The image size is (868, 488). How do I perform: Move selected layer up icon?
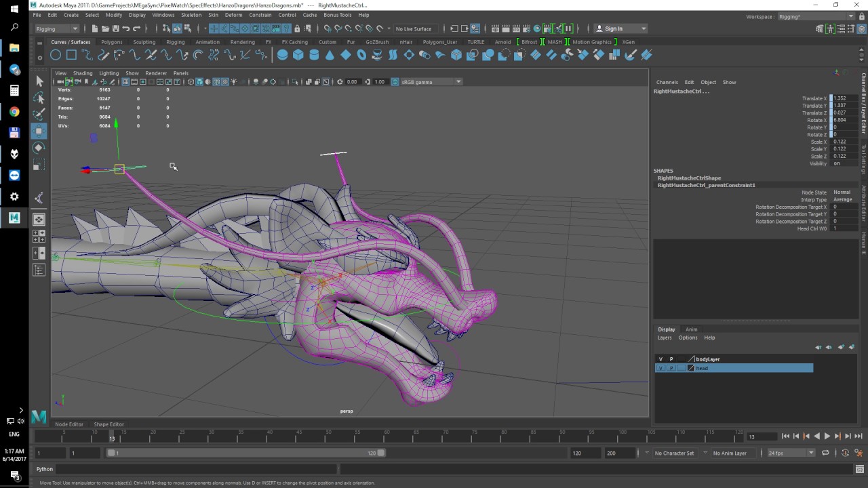point(818,347)
